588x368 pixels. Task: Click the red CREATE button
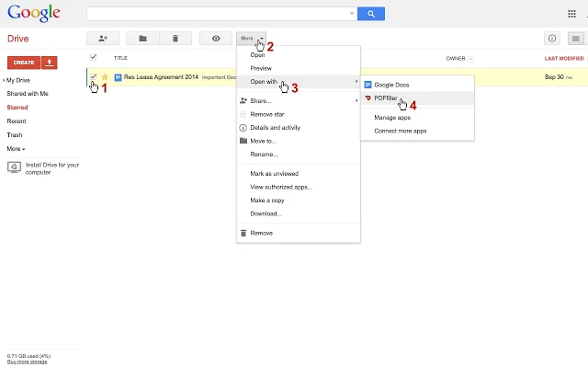point(24,63)
